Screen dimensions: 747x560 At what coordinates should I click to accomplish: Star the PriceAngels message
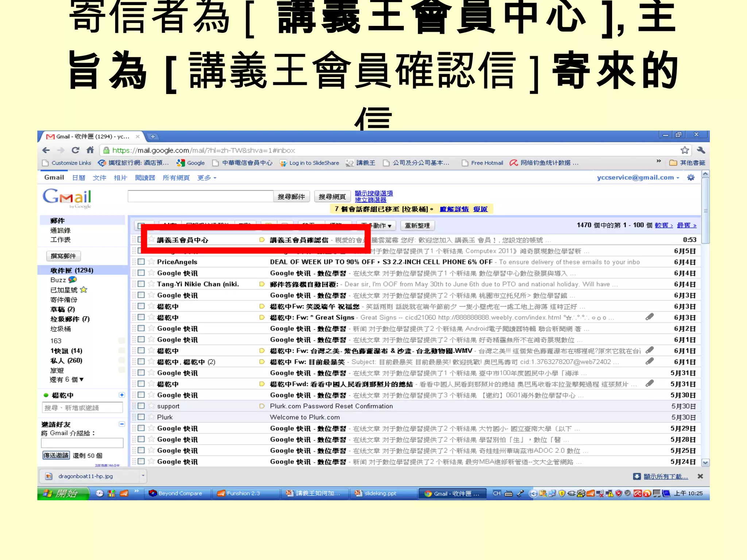tap(151, 261)
